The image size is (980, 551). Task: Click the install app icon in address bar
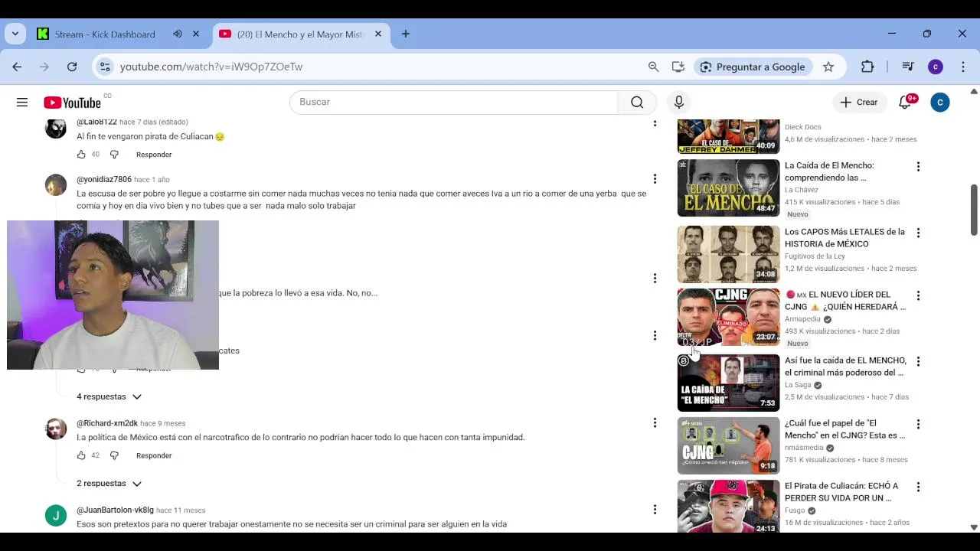[x=678, y=67]
